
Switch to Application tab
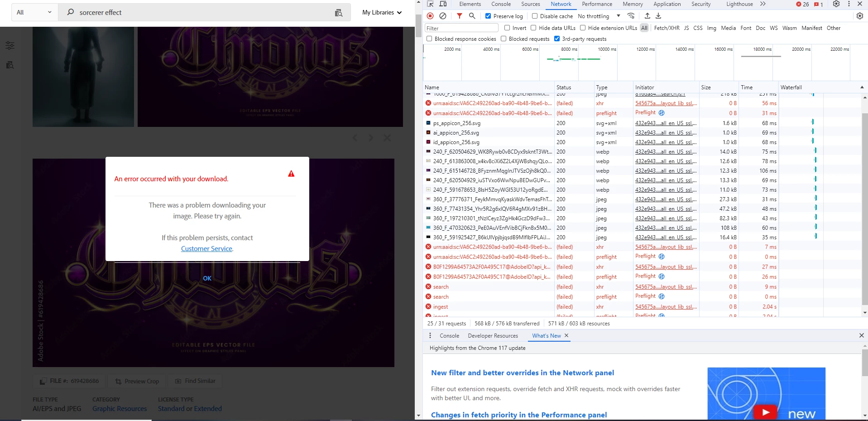pos(667,4)
